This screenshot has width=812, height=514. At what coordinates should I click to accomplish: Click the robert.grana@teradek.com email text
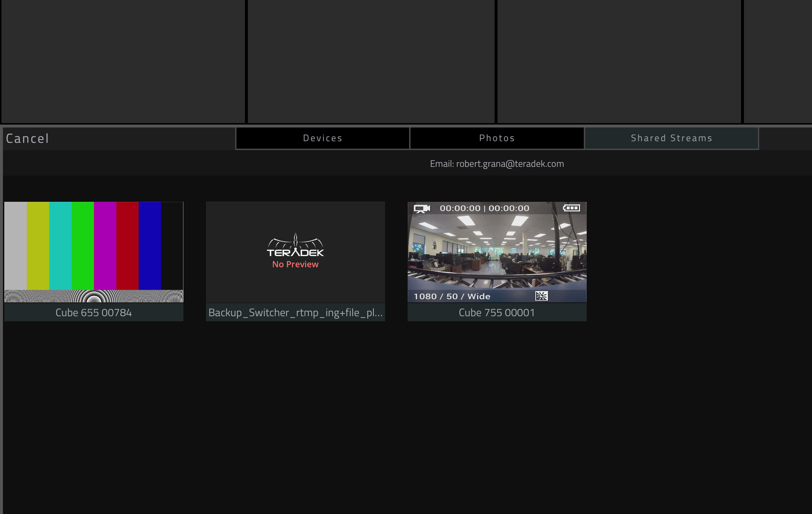coord(510,164)
